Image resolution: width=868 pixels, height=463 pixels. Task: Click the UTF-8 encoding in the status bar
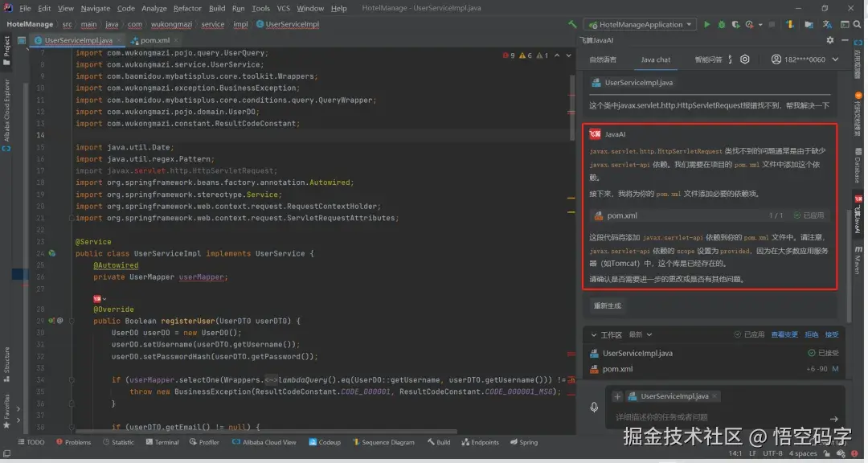point(772,453)
